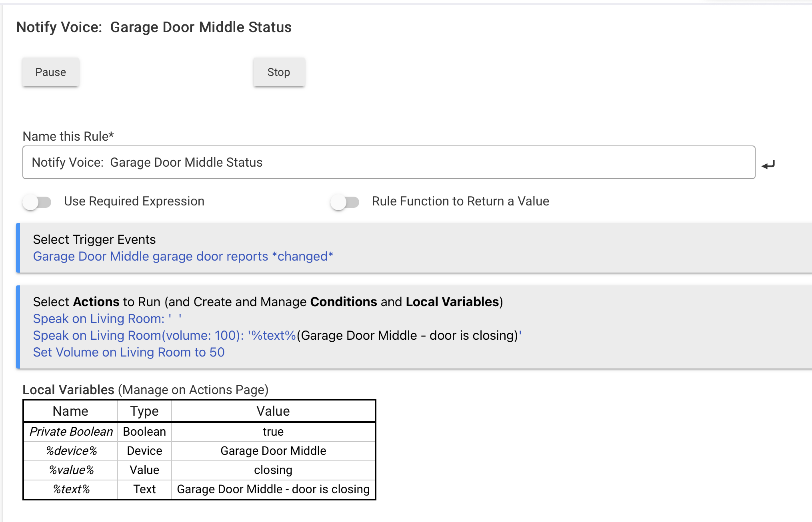Screen dimensions: 812x522
Task: Click the Type column header in variables table
Action: tap(144, 411)
